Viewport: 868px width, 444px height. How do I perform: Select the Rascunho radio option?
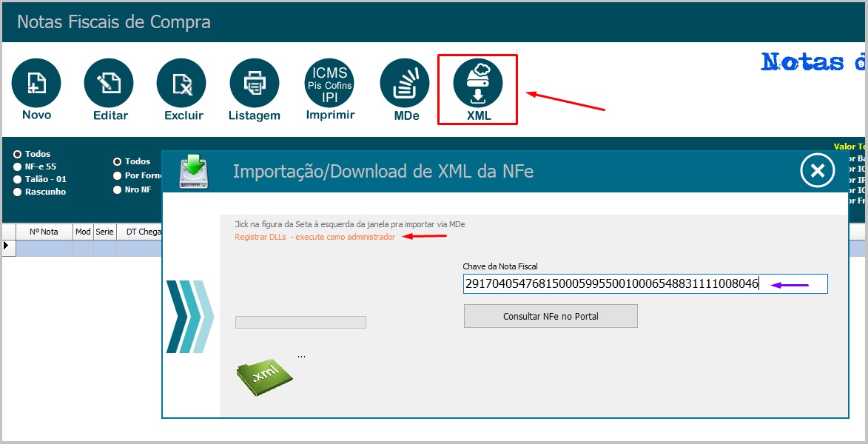point(17,192)
